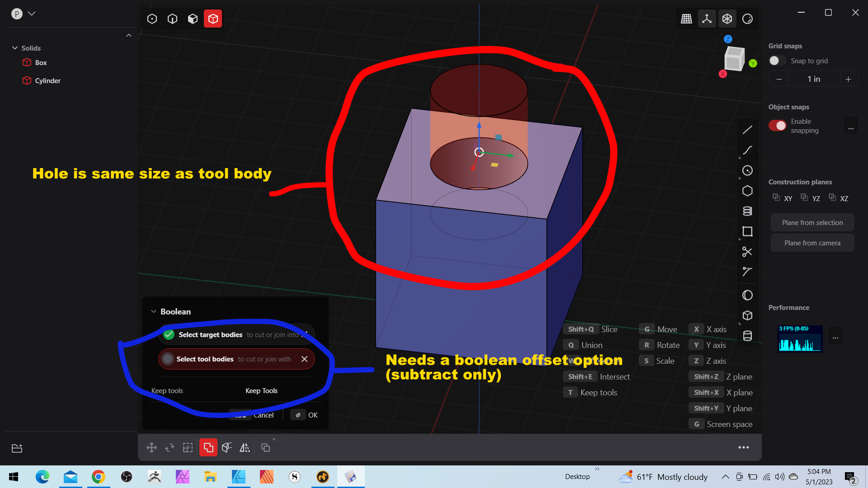Click the circle tool icon
The height and width of the screenshot is (488, 868).
747,171
